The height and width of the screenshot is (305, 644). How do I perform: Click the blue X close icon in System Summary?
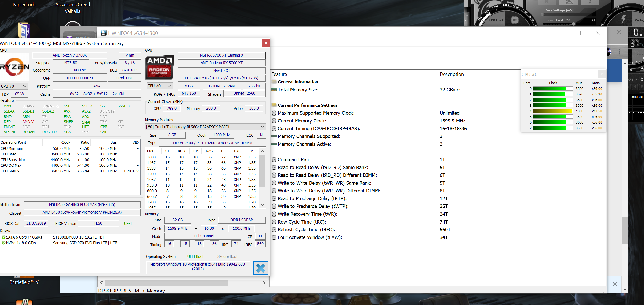pos(260,268)
